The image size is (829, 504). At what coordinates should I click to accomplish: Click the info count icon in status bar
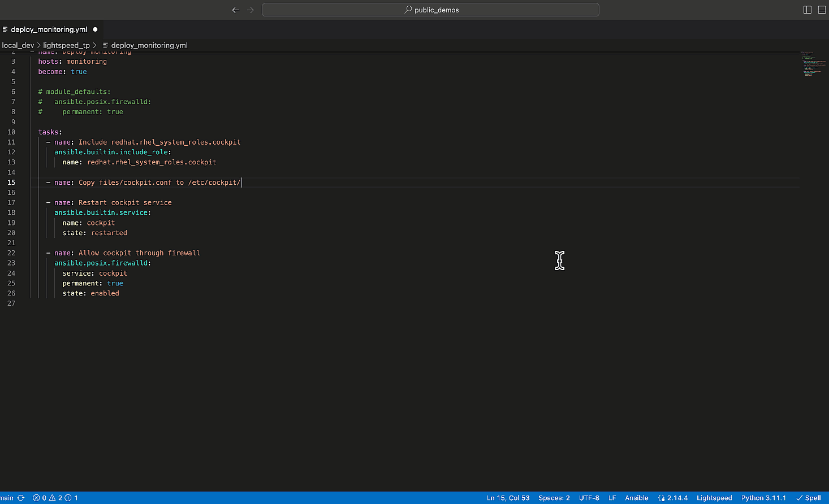pyautogui.click(x=68, y=498)
